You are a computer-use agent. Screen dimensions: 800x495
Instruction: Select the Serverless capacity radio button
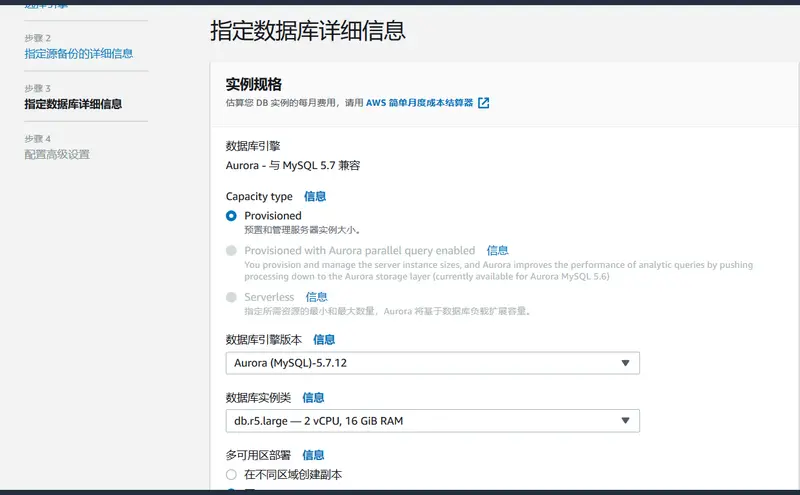click(x=231, y=297)
